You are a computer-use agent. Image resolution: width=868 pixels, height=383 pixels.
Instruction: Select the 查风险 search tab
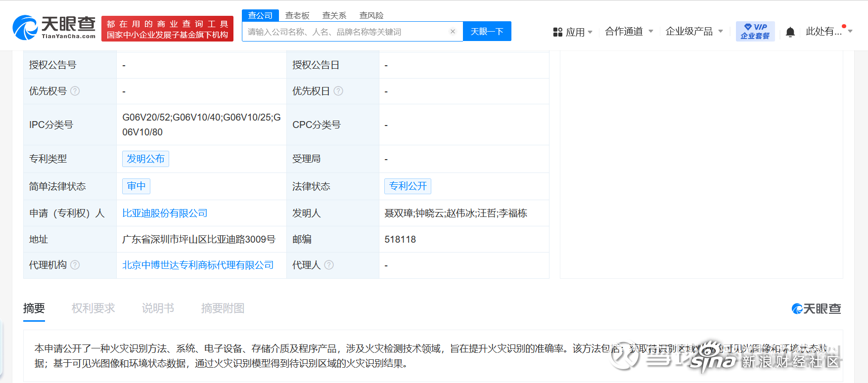[371, 15]
